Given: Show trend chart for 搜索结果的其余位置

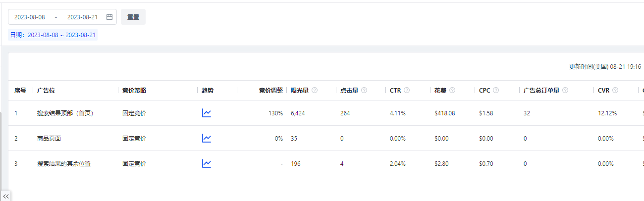Looking at the screenshot, I should coord(207,163).
